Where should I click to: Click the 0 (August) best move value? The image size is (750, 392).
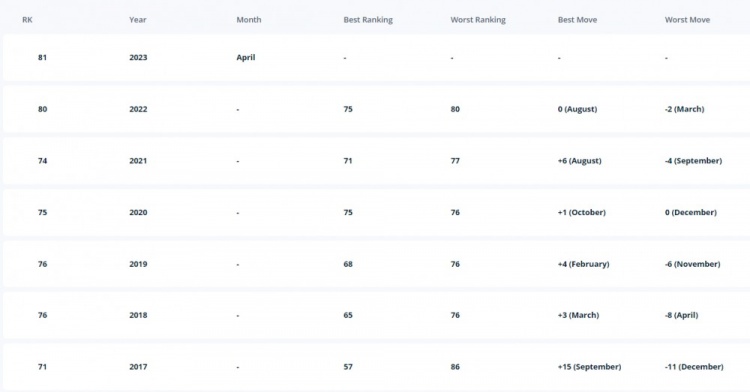coord(577,109)
